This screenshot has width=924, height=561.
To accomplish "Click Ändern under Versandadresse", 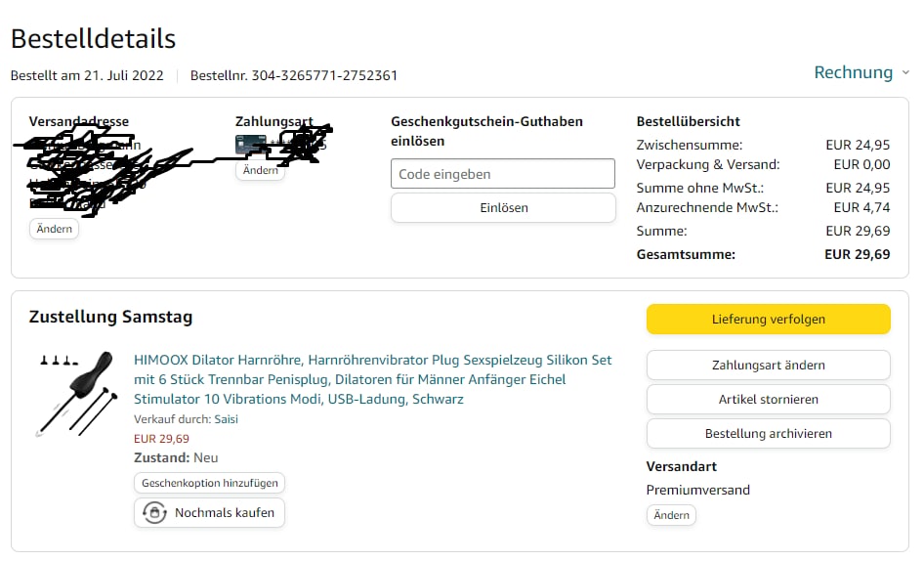I will coord(55,229).
